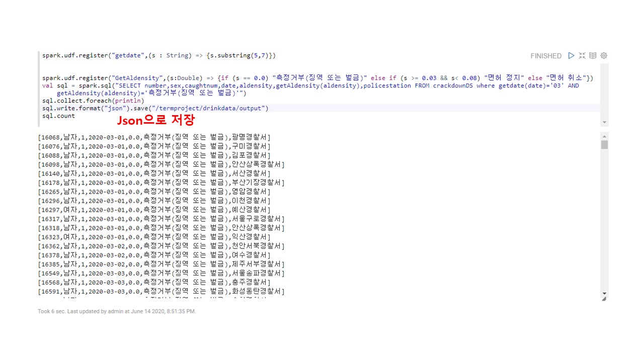Select output row 16178 부산기장경찰서

(161, 183)
